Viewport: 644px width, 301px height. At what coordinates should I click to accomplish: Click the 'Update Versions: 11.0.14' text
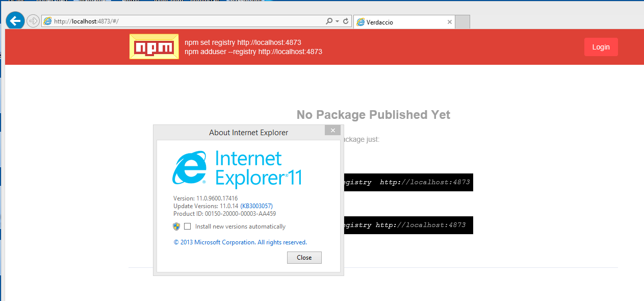click(x=206, y=206)
